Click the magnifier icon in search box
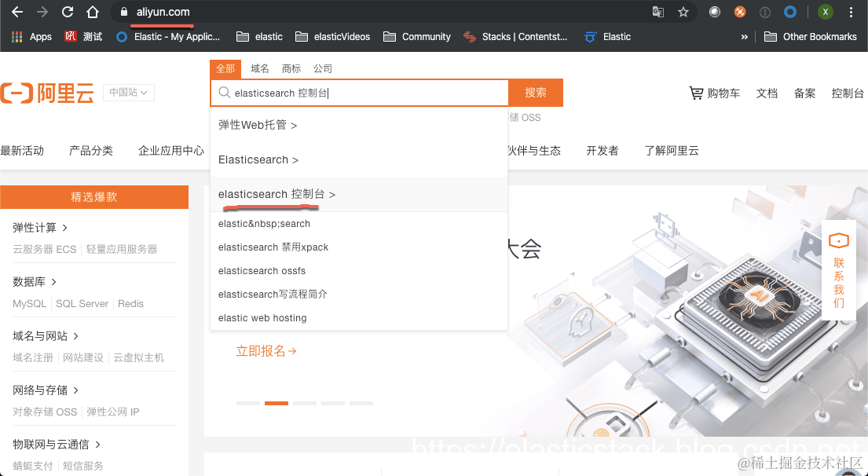 224,93
